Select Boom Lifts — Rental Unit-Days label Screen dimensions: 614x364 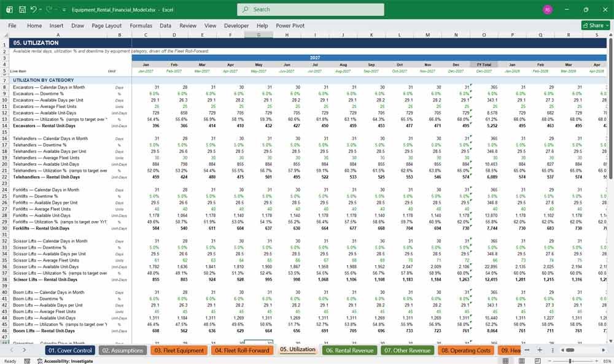[44, 331]
